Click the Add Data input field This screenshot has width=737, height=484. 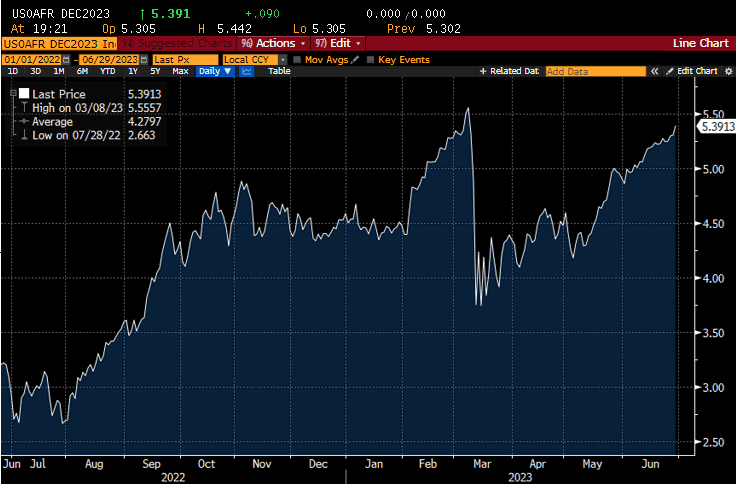point(594,72)
